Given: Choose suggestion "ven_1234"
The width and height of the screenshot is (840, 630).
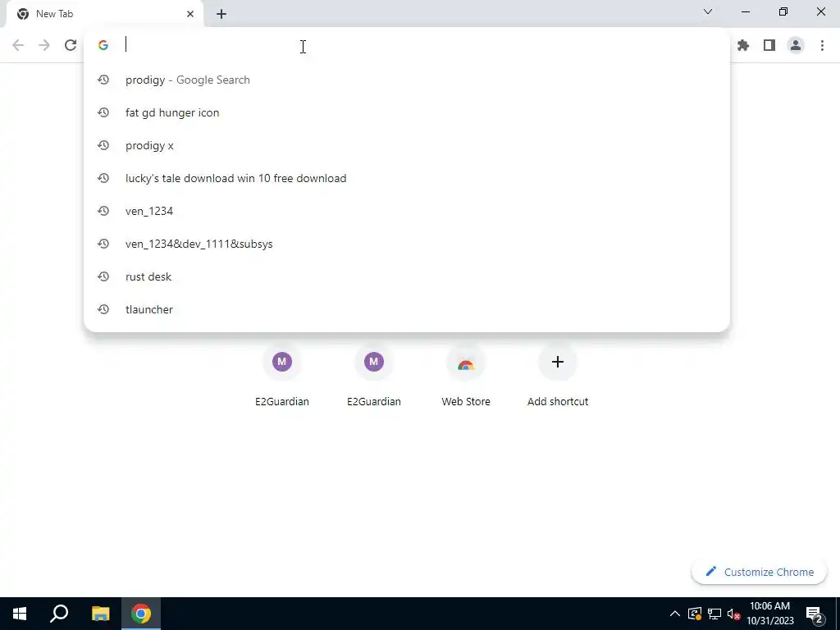Looking at the screenshot, I should tap(407, 211).
